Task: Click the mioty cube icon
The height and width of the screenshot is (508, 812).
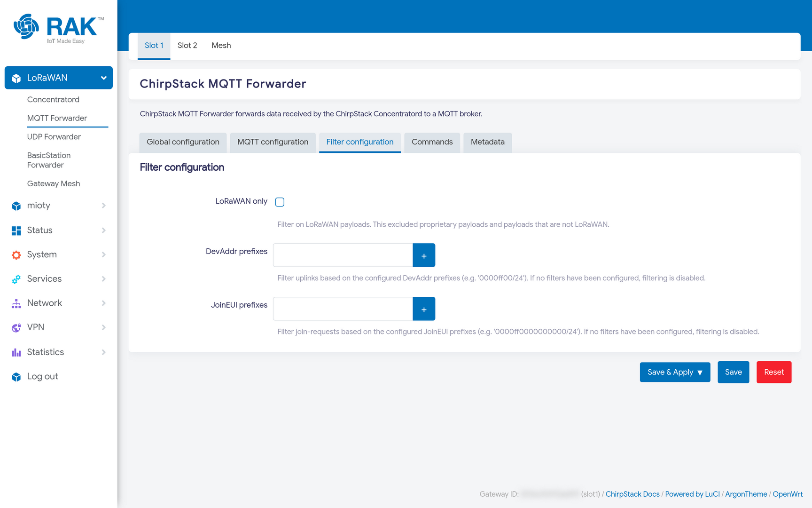Action: point(16,206)
